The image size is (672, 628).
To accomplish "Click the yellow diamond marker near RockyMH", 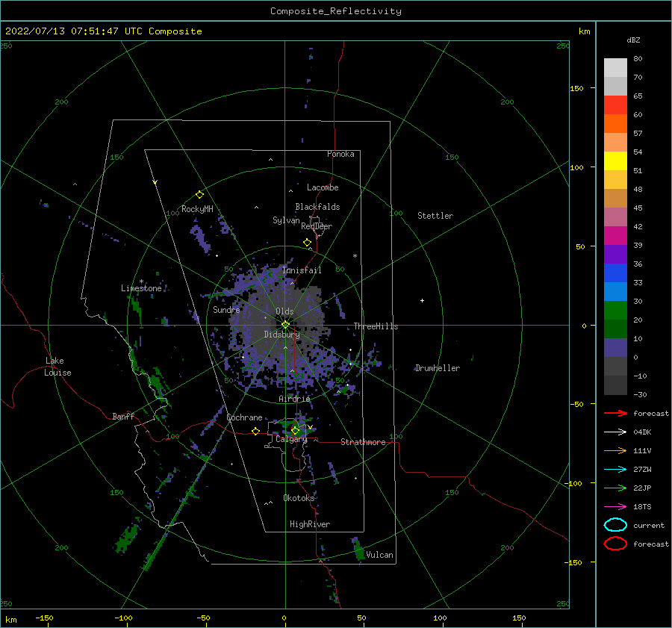I will [x=199, y=195].
